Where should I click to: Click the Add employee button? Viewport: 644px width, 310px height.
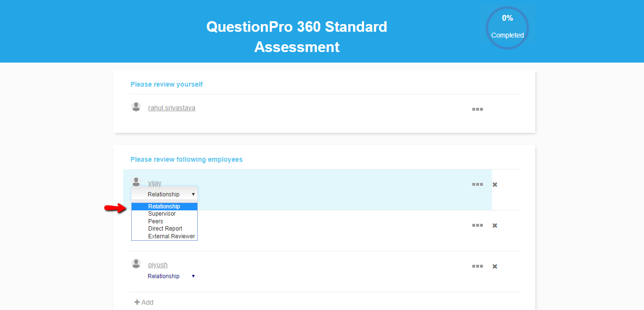(x=144, y=302)
